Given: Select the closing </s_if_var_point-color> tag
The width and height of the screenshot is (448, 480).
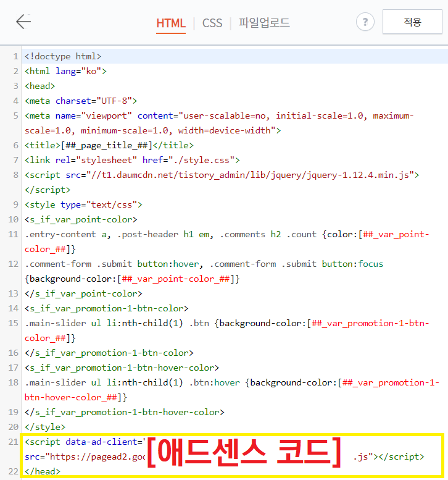Looking at the screenshot, I should point(83,293).
